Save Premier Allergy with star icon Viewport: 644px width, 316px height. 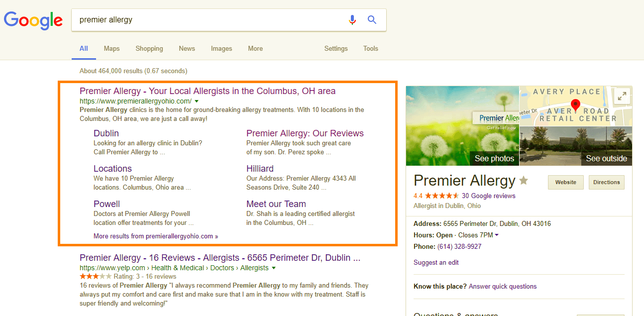tap(524, 180)
